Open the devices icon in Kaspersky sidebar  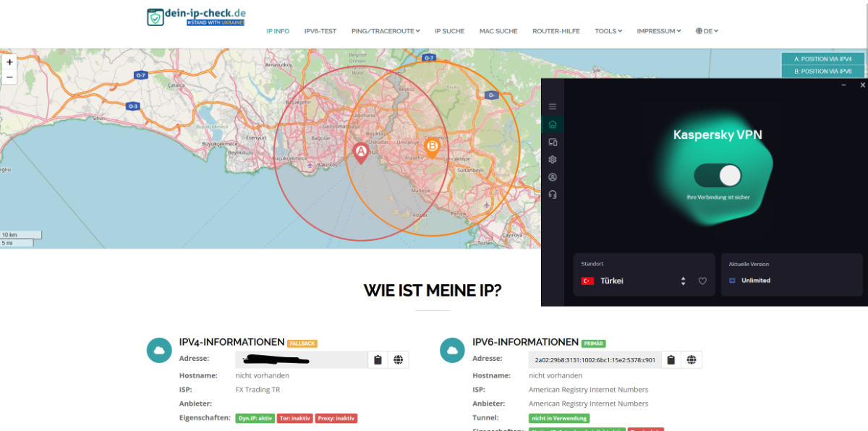(x=552, y=142)
